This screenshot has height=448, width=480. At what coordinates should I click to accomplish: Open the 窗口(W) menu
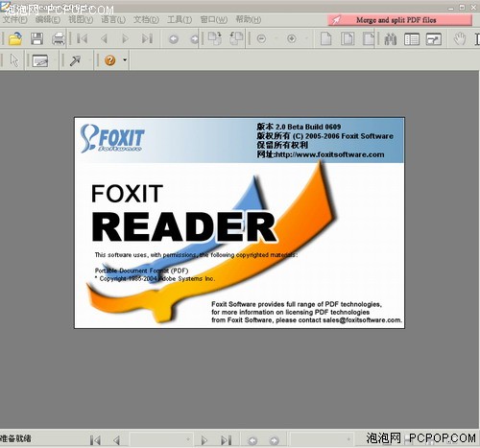coord(214,20)
